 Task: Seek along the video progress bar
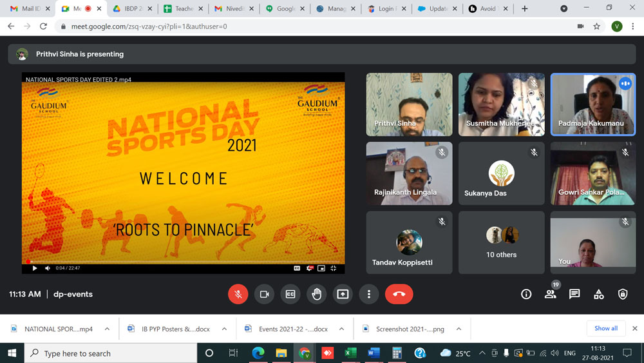pyautogui.click(x=183, y=262)
